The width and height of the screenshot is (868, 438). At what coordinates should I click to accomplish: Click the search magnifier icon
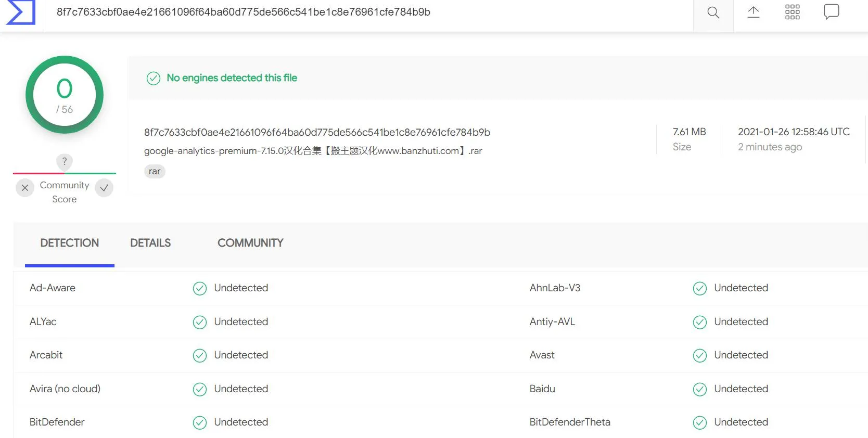pos(713,12)
